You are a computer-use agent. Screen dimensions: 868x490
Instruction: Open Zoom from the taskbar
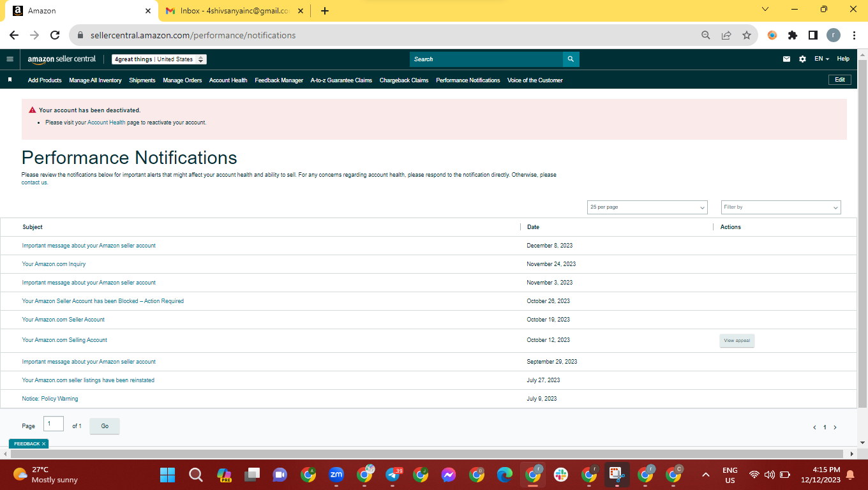click(336, 475)
